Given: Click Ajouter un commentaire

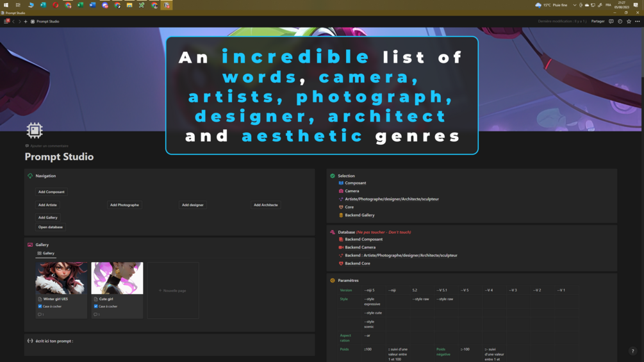Looking at the screenshot, I should coord(47,145).
